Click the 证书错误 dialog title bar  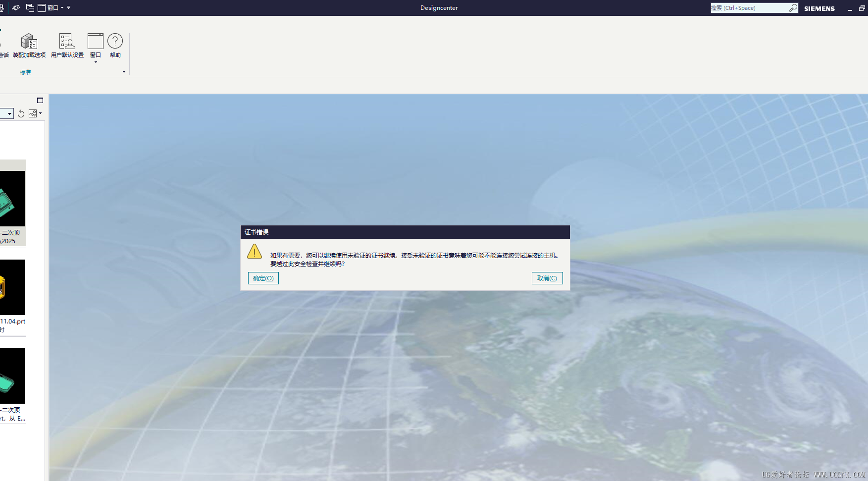pyautogui.click(x=405, y=232)
